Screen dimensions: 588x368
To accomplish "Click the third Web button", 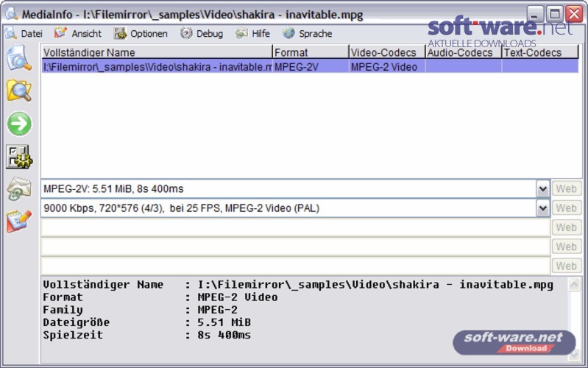I will point(566,227).
